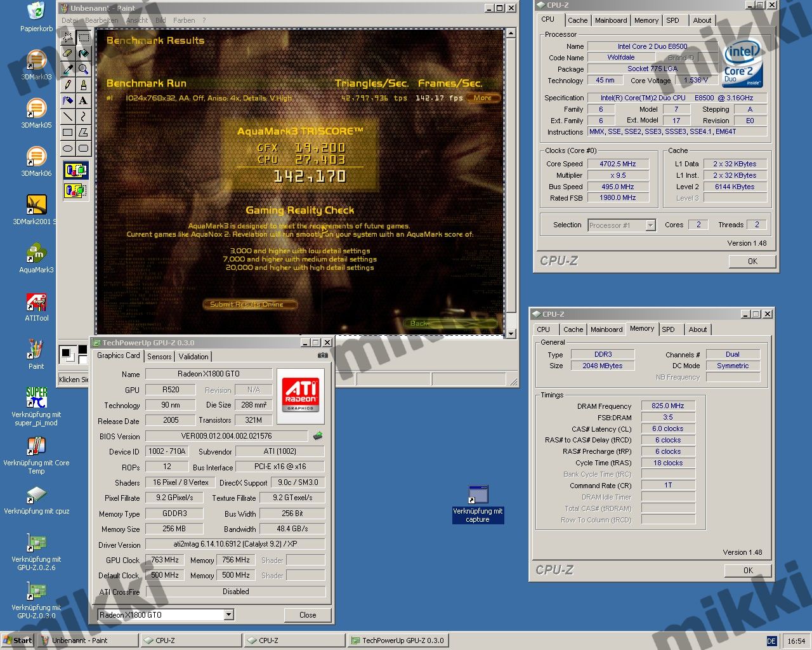Open the Ansicht menu in Paint

137,20
